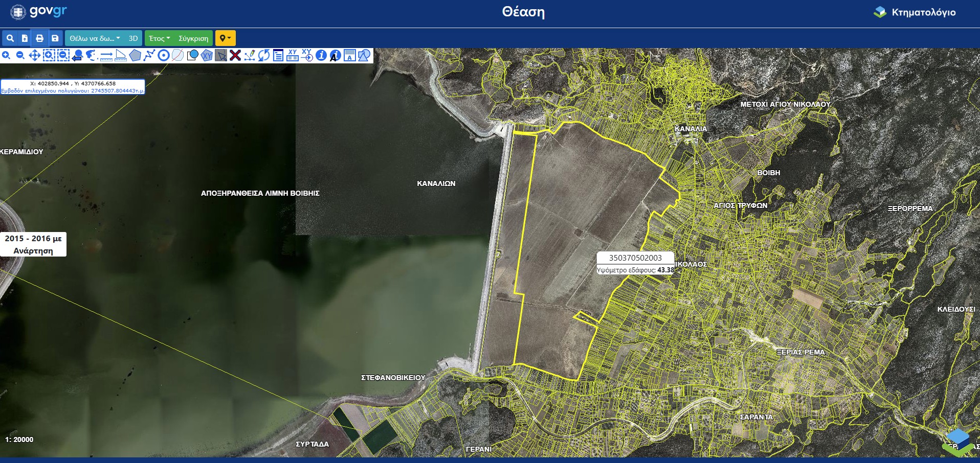Toggle the blue layers cube in corner
980x463 pixels.
click(x=957, y=439)
